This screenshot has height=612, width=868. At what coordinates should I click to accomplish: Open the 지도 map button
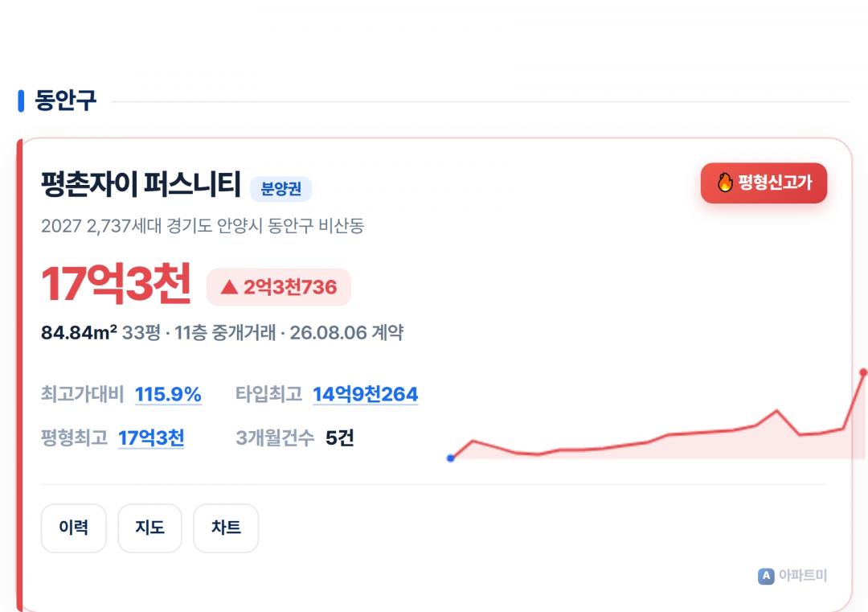point(150,528)
